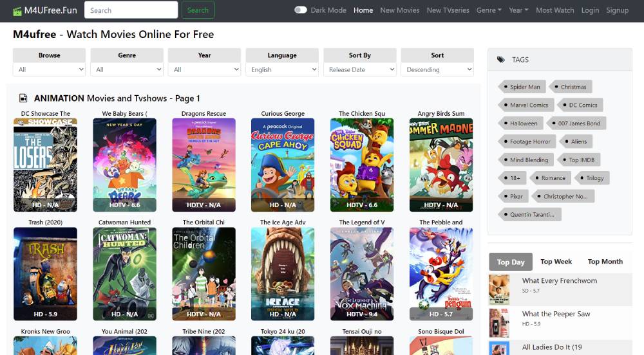Expand the Year menu in the navbar
Viewport: 644px width, 355px height.
tap(518, 10)
